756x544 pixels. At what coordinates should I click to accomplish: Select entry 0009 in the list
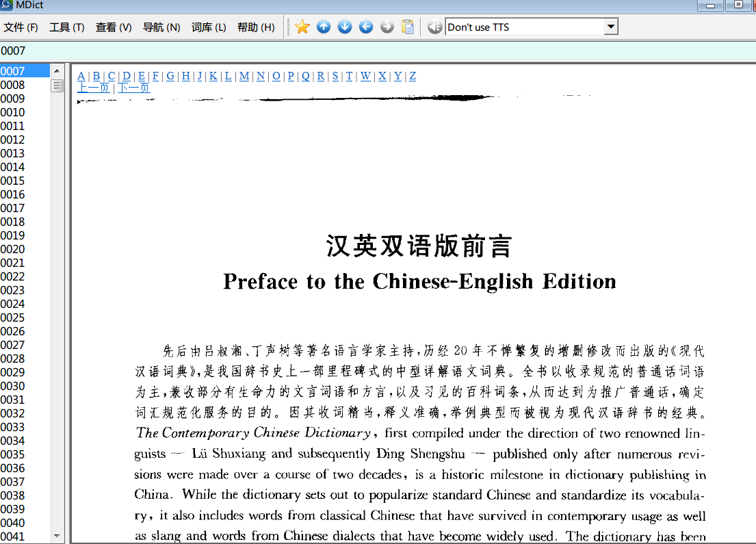click(x=25, y=99)
